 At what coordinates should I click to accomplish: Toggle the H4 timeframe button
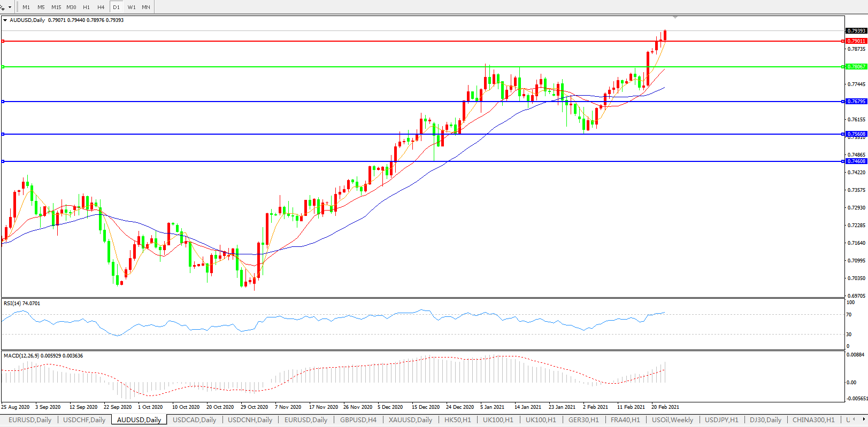(101, 7)
